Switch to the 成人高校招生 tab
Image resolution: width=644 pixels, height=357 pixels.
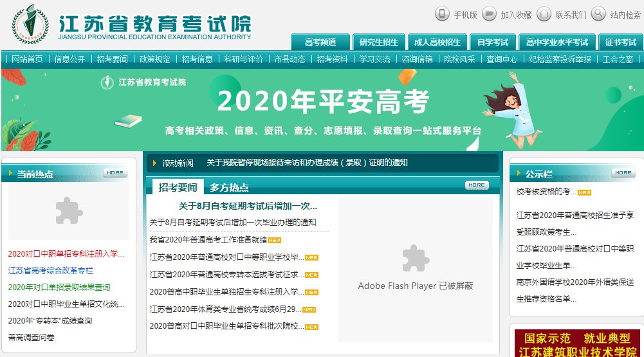coord(437,42)
